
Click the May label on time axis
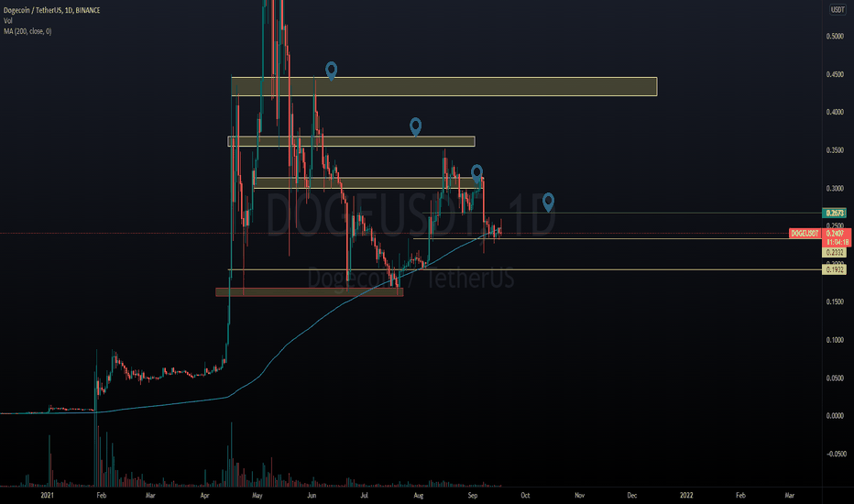coord(257,495)
